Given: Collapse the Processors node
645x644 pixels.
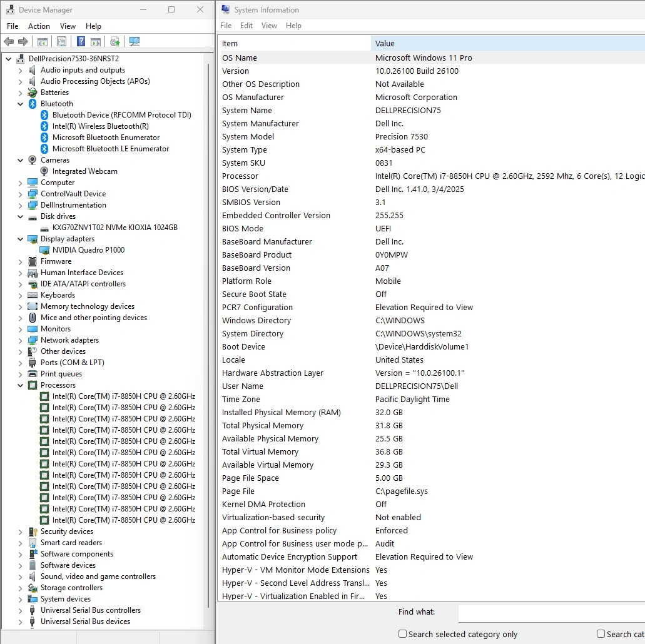Looking at the screenshot, I should (x=20, y=385).
